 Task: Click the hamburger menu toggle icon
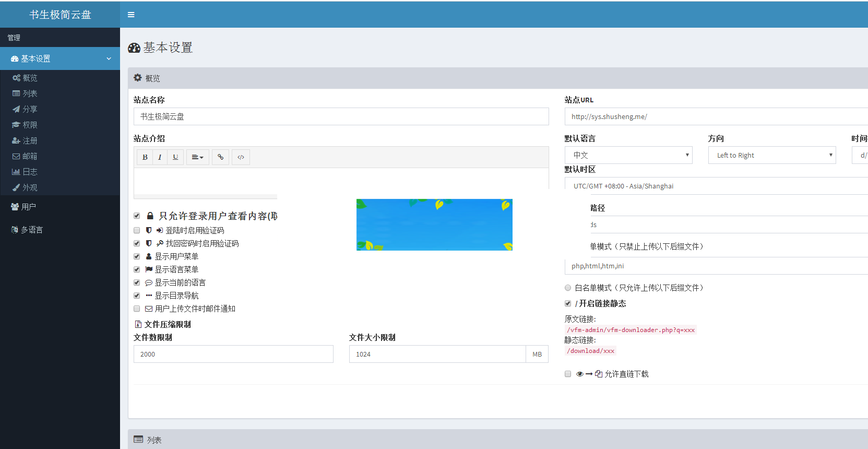coord(131,15)
